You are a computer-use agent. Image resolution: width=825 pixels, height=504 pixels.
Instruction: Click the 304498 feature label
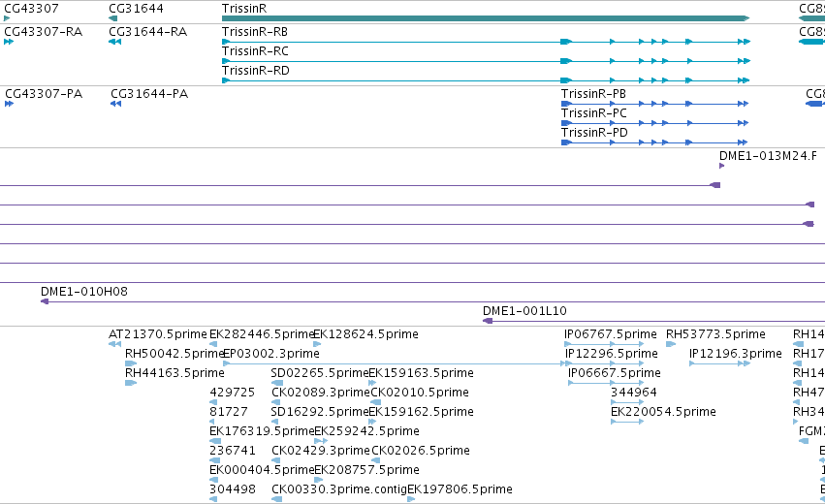pyautogui.click(x=233, y=489)
